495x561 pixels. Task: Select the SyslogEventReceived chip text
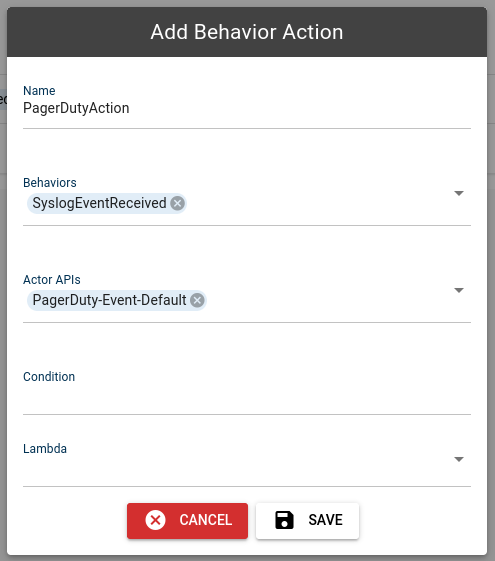99,203
